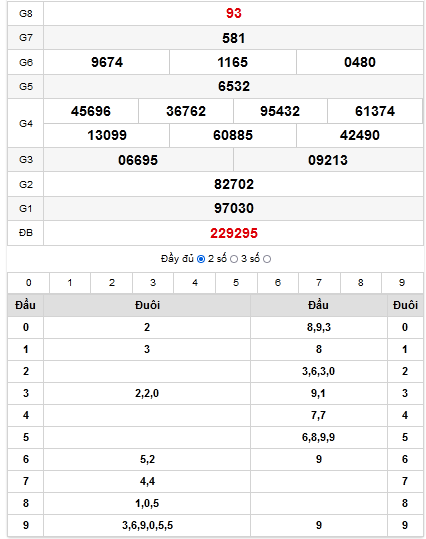Select the '2 số' radio button
This screenshot has height=539, width=426.
[234, 259]
